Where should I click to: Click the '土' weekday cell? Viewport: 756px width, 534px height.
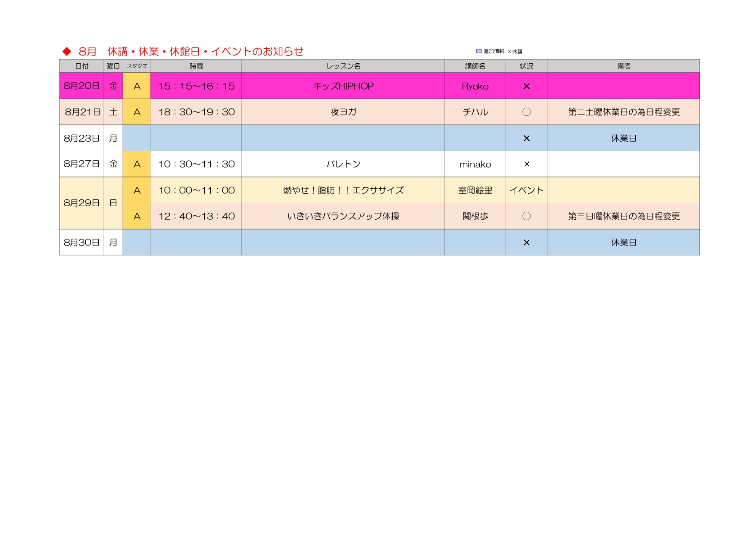pos(113,112)
